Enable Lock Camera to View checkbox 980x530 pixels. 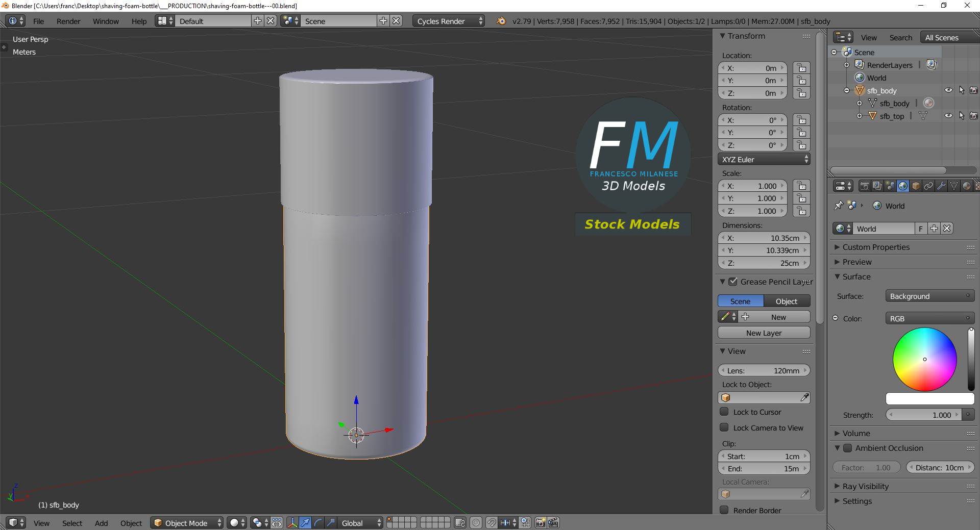(724, 427)
